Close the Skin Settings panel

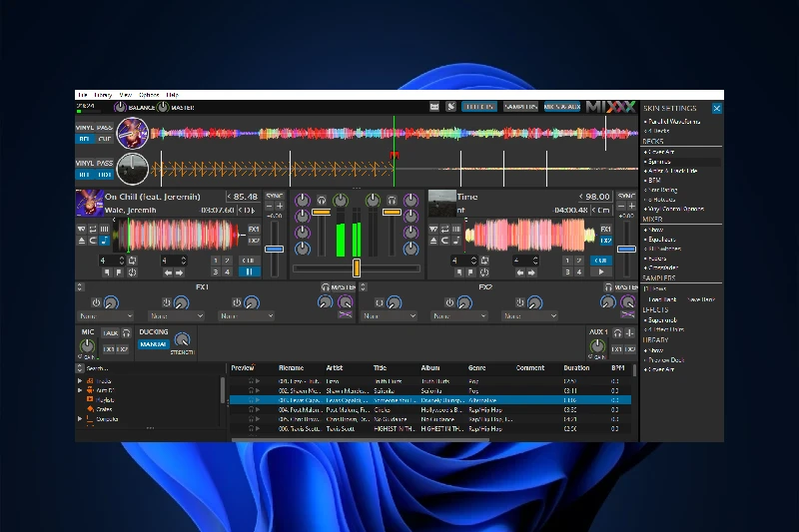pyautogui.click(x=716, y=108)
